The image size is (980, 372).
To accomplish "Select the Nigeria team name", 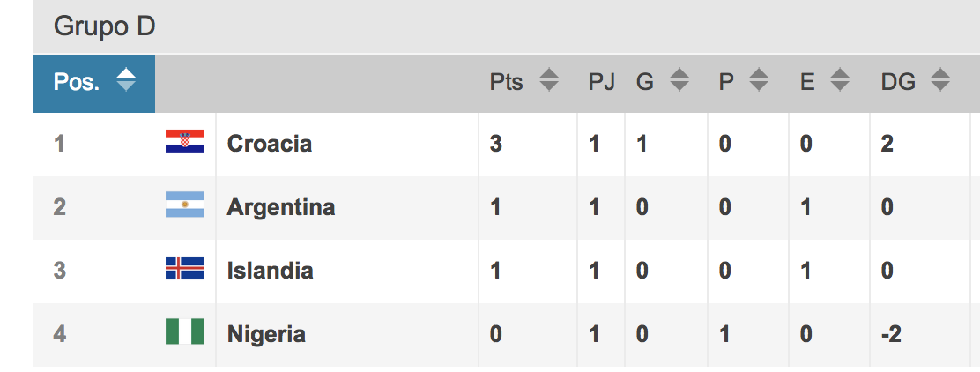I will pyautogui.click(x=266, y=334).
